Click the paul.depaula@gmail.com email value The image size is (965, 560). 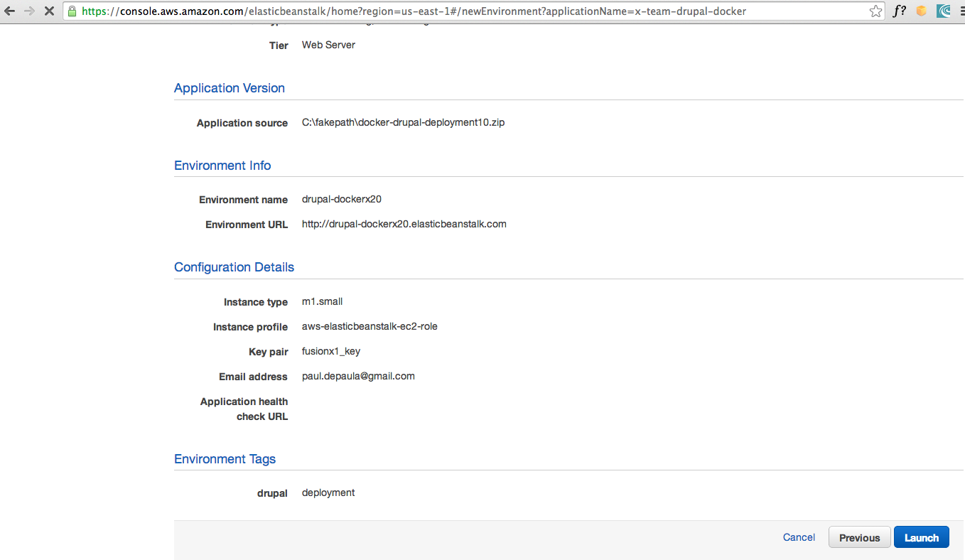tap(358, 376)
